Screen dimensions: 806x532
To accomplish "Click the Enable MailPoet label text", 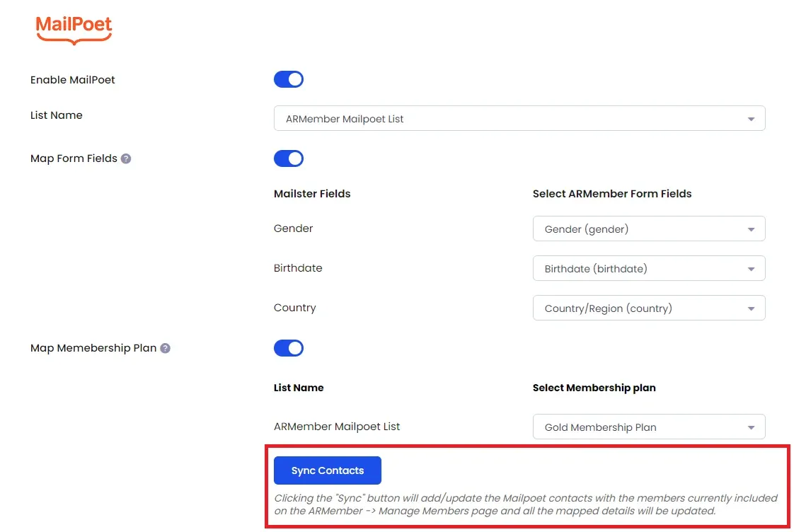I will point(73,80).
